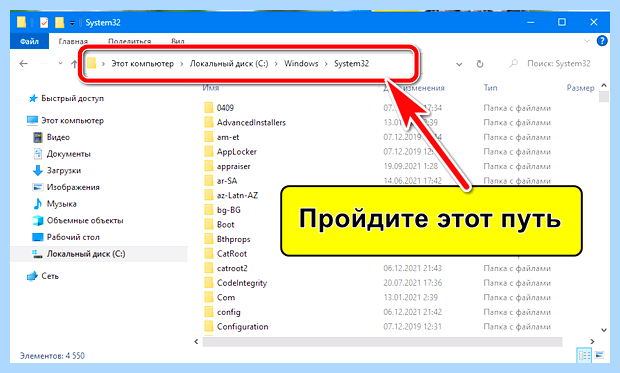Screen dimensions: 620x373
Task: Click the date cell 19.09.2021 1:28
Action: click(410, 166)
